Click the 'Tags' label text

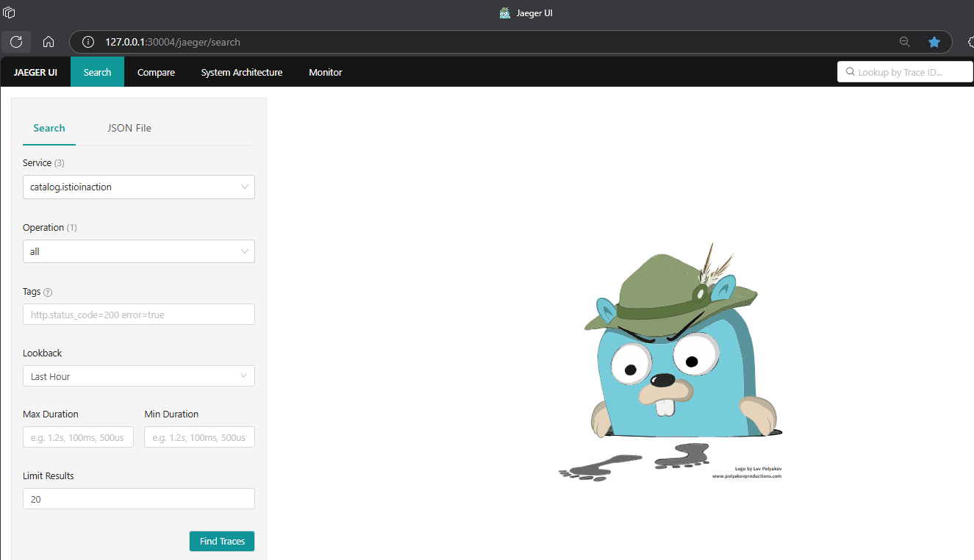32,292
